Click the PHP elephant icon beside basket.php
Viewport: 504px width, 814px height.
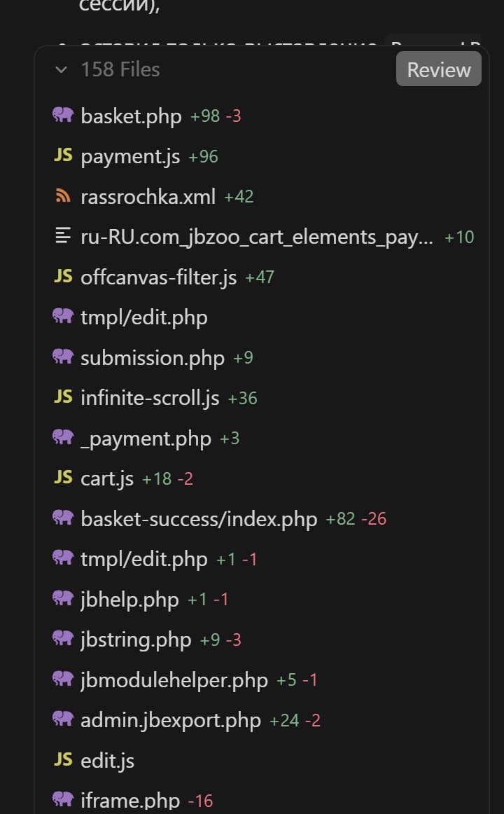click(63, 115)
